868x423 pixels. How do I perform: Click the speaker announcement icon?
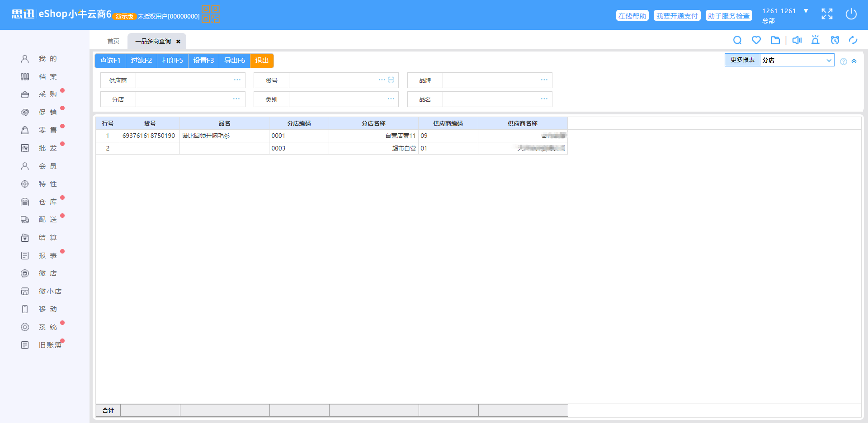pos(797,40)
